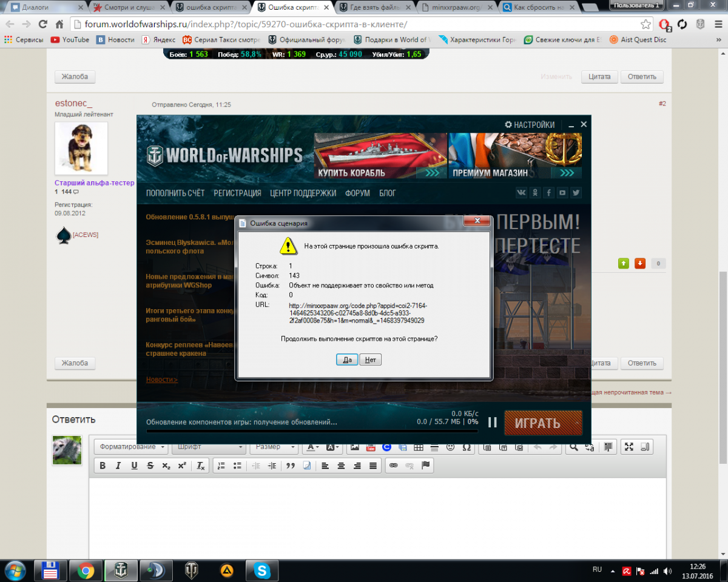The width and height of the screenshot is (728, 582).
Task: Open the Форматирование dropdown
Action: [x=132, y=447]
